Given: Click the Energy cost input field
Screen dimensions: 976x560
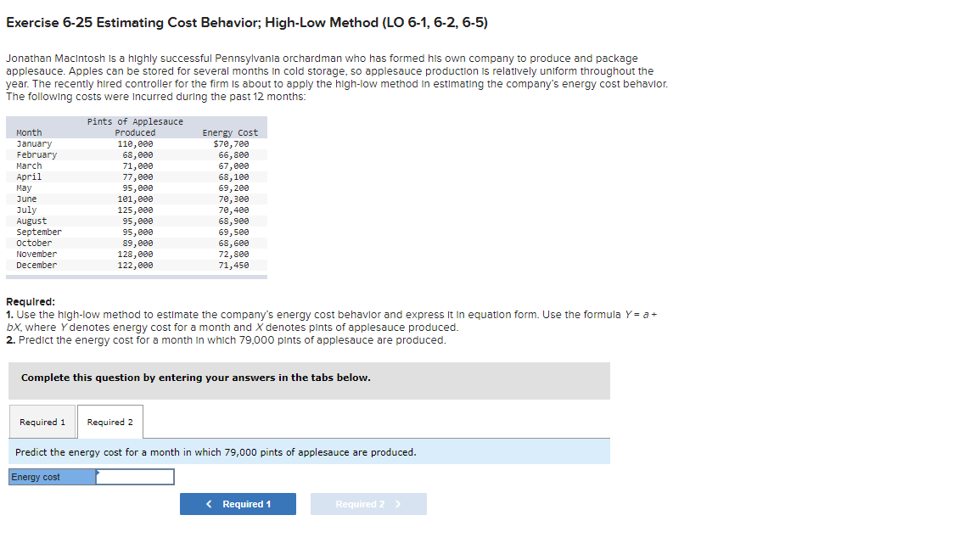Looking at the screenshot, I should click(x=135, y=477).
